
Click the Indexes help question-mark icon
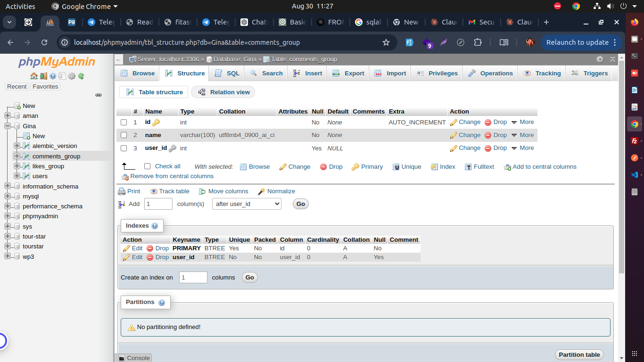click(x=155, y=226)
